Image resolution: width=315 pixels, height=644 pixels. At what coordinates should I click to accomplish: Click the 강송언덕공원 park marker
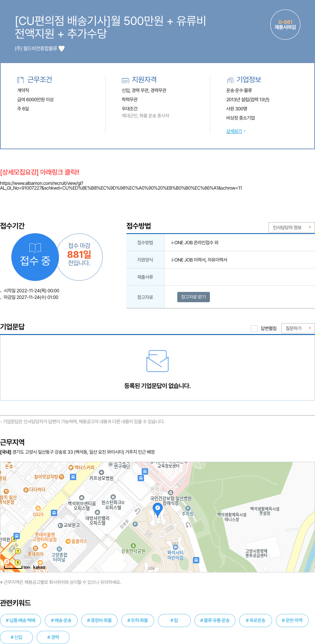(x=133, y=545)
